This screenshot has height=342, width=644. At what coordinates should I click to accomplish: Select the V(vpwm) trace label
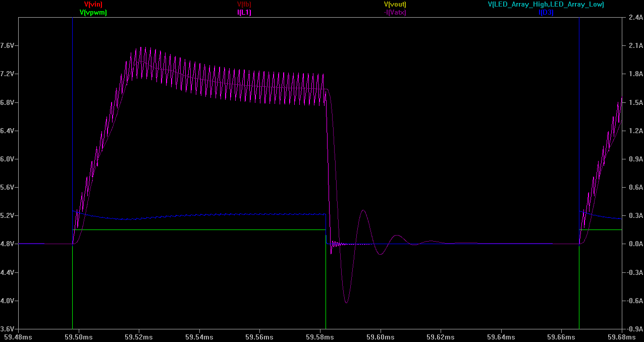93,13
